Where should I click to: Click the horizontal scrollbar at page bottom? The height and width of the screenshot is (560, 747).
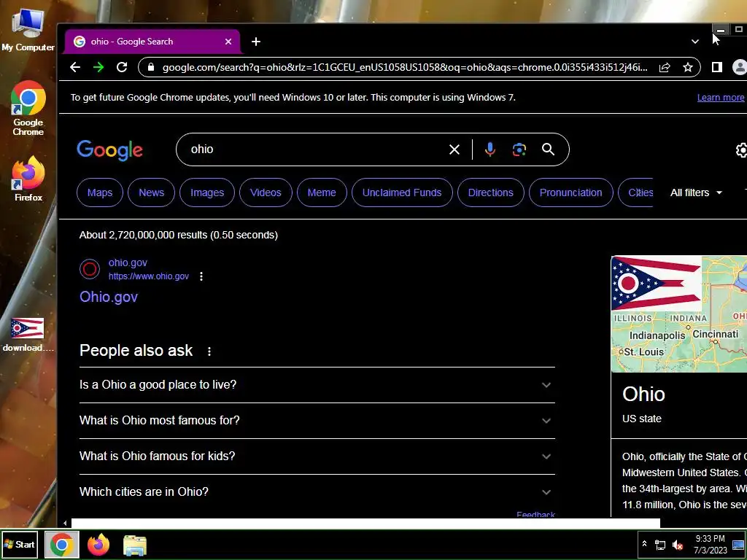(x=366, y=524)
